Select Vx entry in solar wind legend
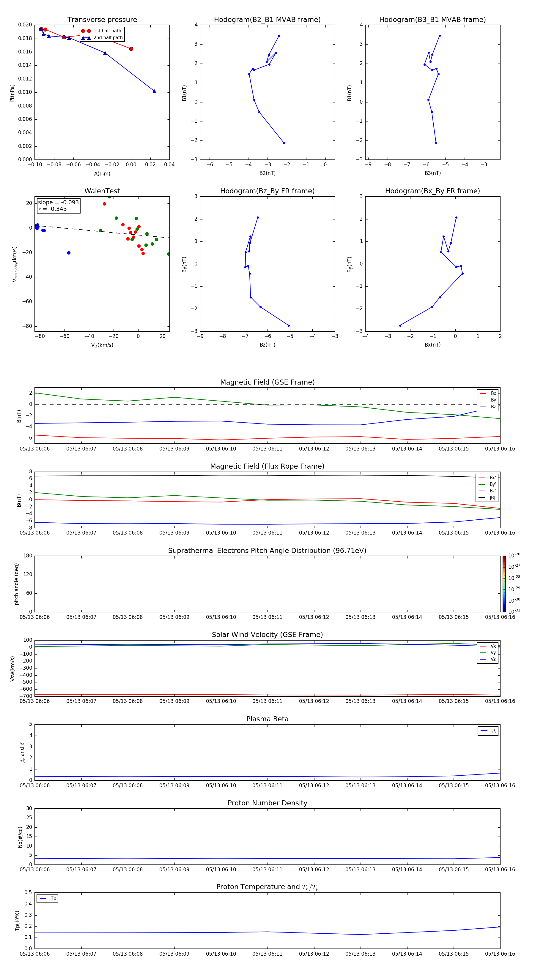 pyautogui.click(x=488, y=646)
